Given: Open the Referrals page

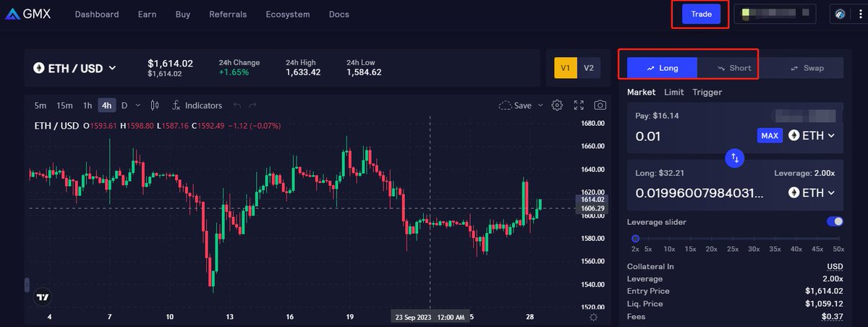Looking at the screenshot, I should pyautogui.click(x=228, y=14).
